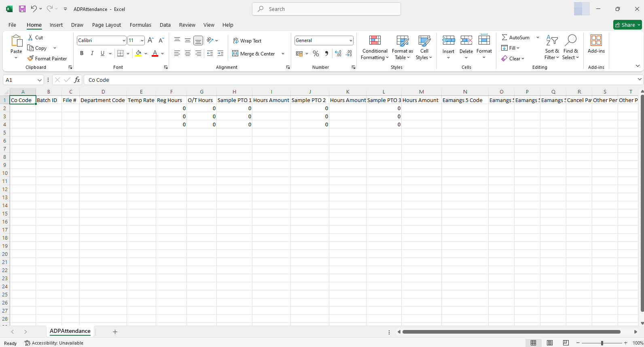Click the Insert Function fx icon
Screen dimensions: 644x347
(77, 80)
